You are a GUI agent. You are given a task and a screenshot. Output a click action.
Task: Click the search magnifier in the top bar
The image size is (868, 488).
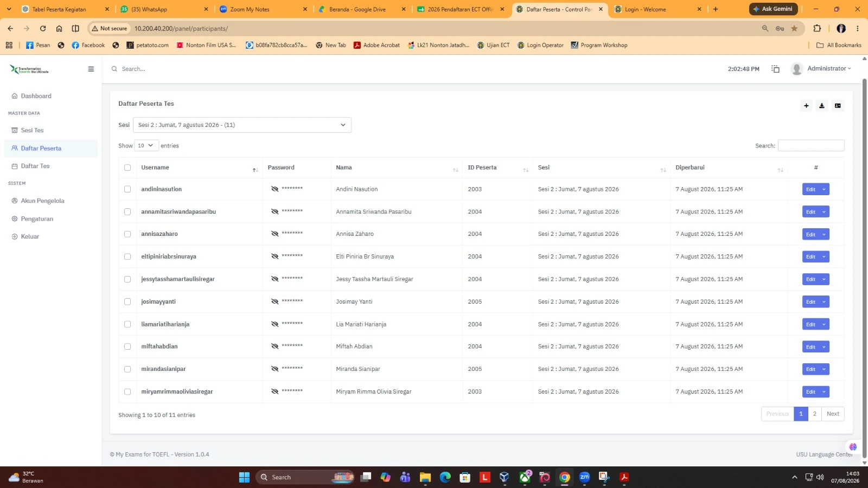[x=114, y=69]
